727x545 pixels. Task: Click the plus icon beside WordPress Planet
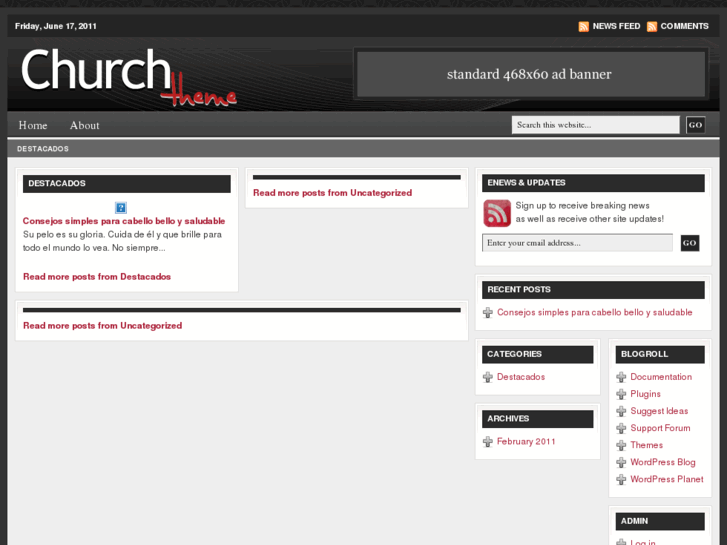click(x=621, y=480)
